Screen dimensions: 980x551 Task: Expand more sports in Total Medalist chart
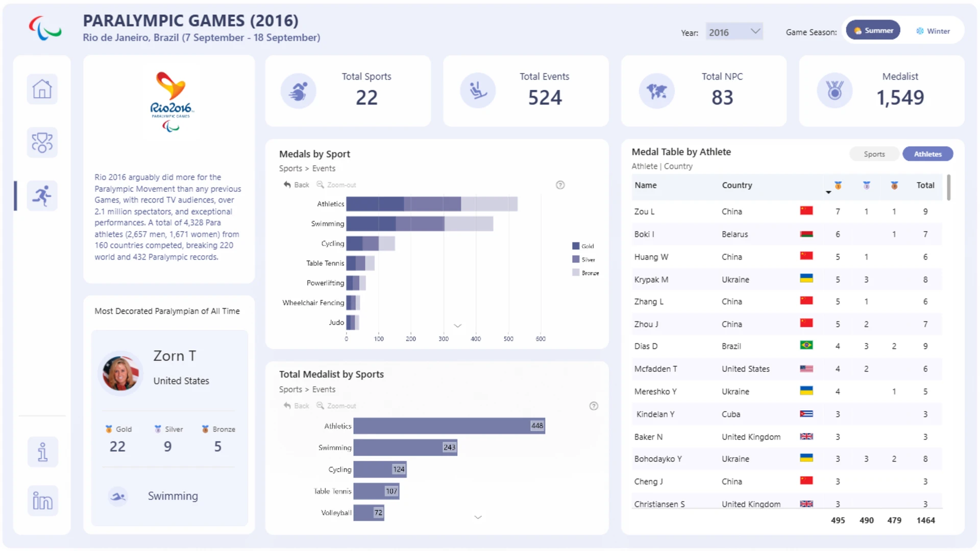coord(478,517)
